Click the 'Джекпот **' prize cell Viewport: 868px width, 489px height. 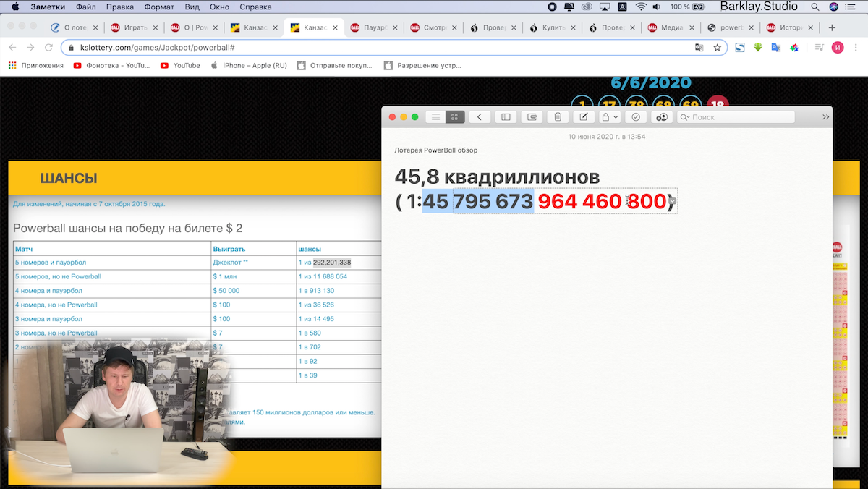click(x=253, y=263)
